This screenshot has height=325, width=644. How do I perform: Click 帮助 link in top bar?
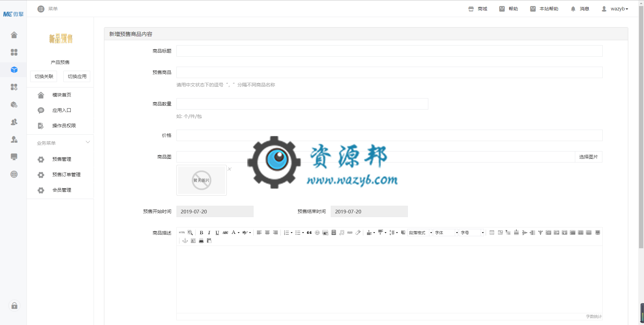[508, 9]
